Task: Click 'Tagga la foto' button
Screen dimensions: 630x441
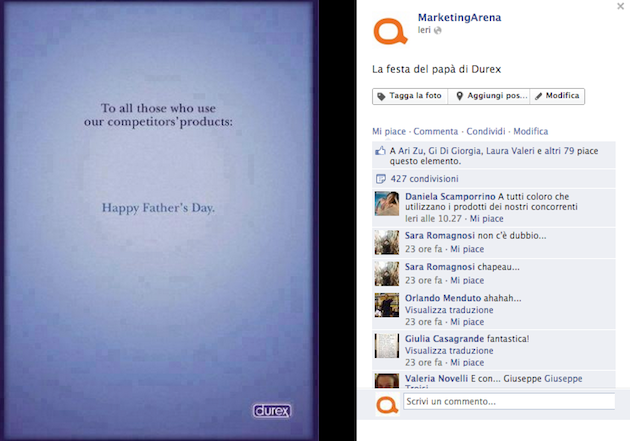Action: click(410, 96)
